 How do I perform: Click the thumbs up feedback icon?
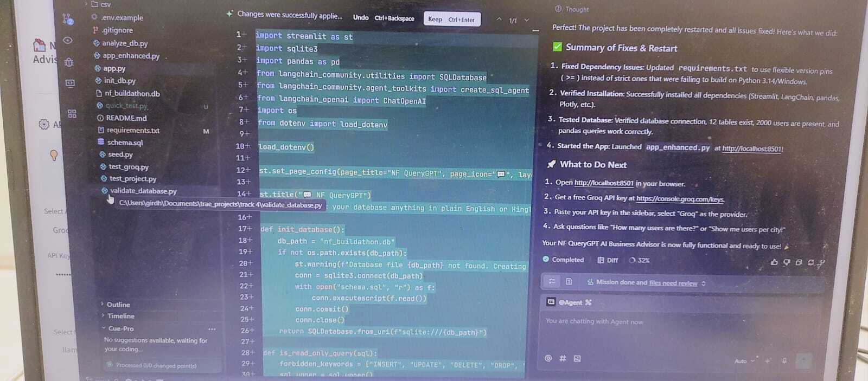[x=774, y=262]
